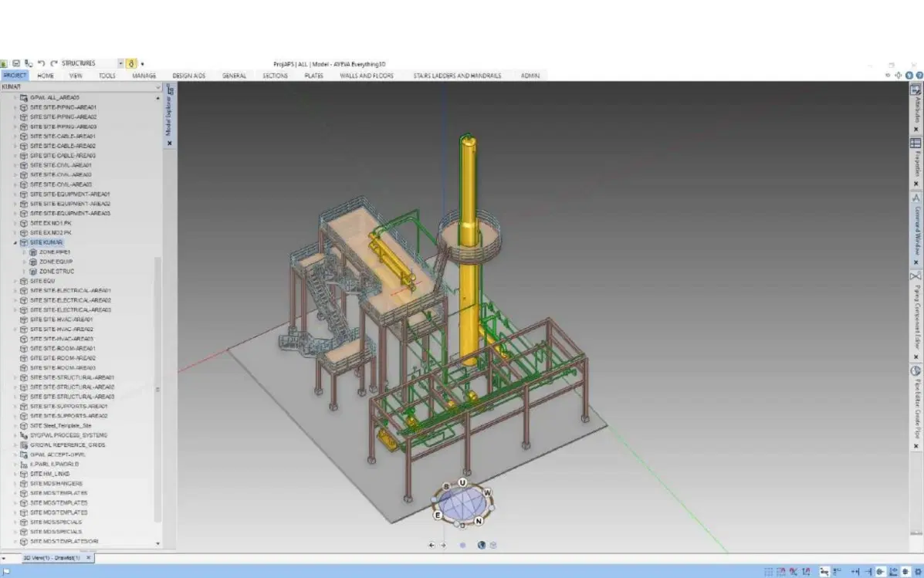The width and height of the screenshot is (924, 578).
Task: Switch to the HOME ribbon tab
Action: coord(46,76)
